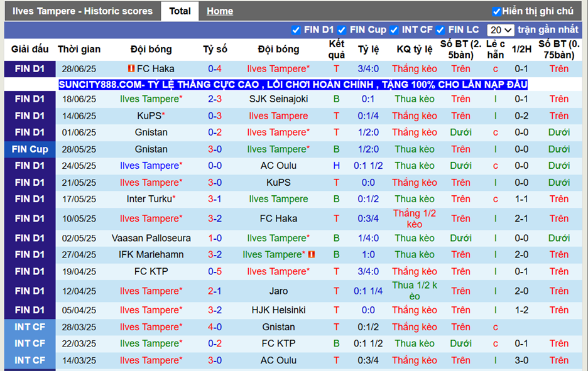Uncheck the FIN Cup filter checkbox
Viewport: 588px width, 371px height.
(342, 30)
